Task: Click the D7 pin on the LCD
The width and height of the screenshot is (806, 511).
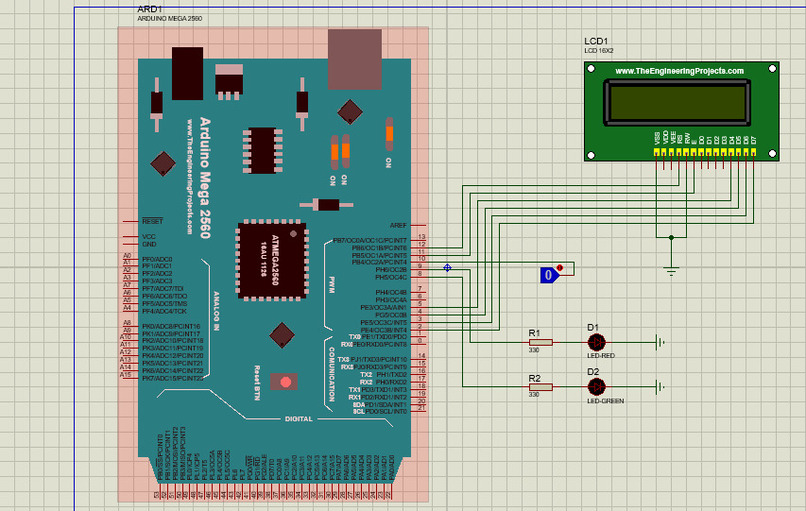Action: point(754,152)
